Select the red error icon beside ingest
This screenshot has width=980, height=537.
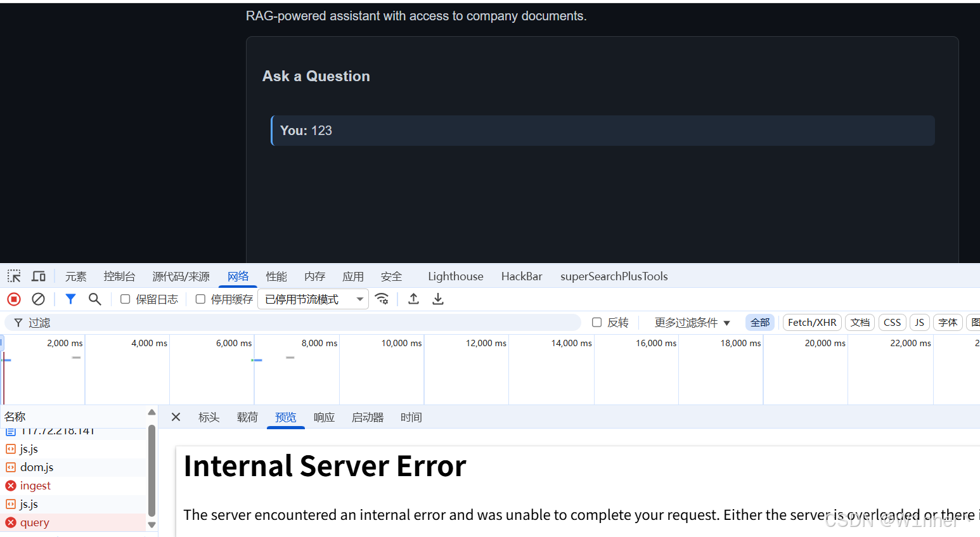[11, 486]
